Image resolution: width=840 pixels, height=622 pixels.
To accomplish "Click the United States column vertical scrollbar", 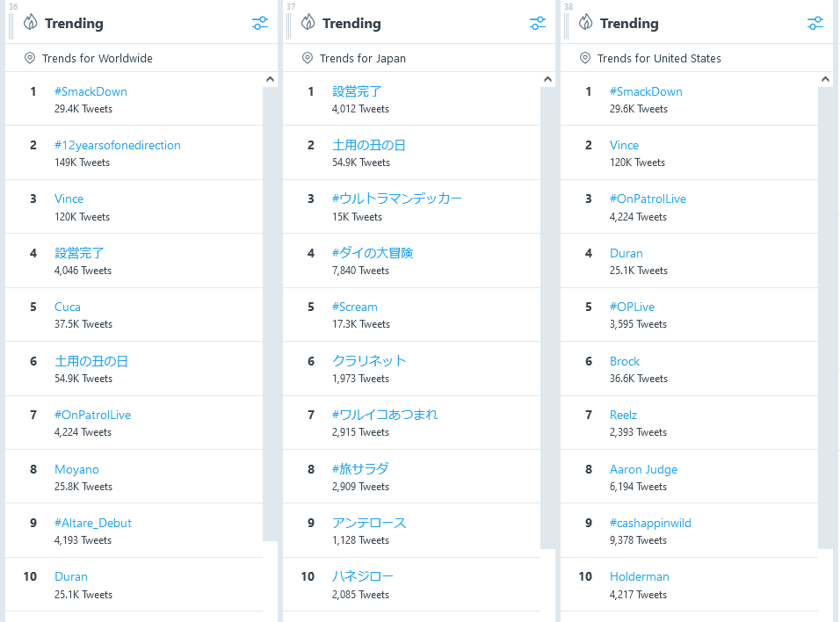I will pos(825,307).
